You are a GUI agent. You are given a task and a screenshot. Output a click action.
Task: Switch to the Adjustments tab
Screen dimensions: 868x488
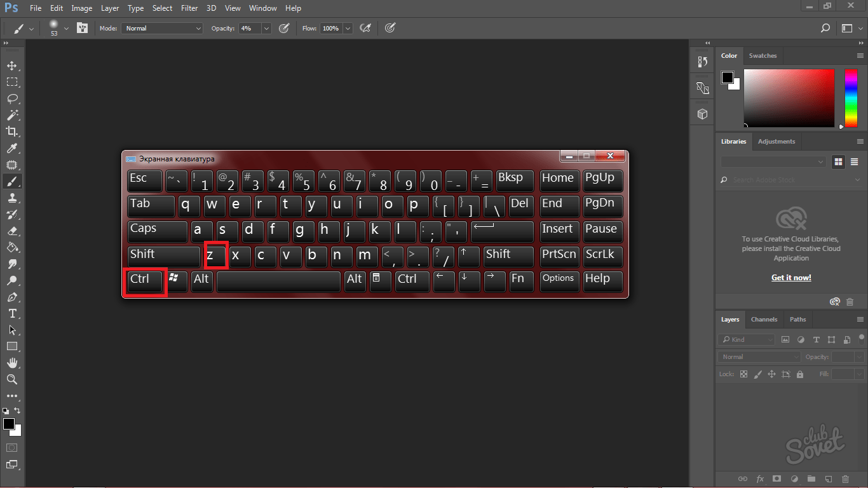click(x=776, y=142)
